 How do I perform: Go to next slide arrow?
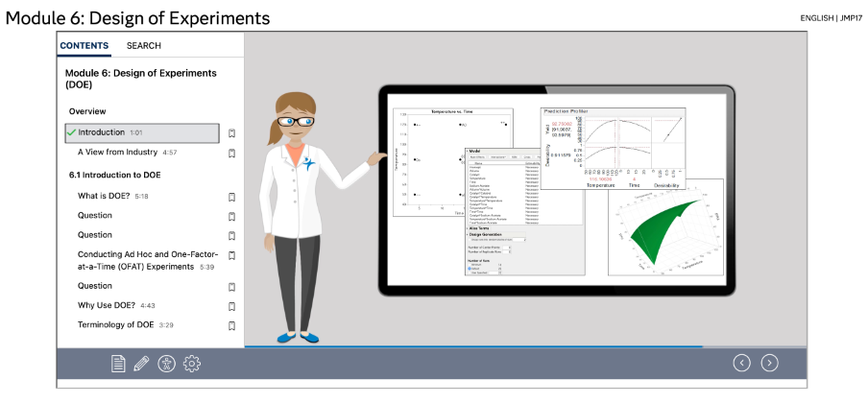pos(769,363)
